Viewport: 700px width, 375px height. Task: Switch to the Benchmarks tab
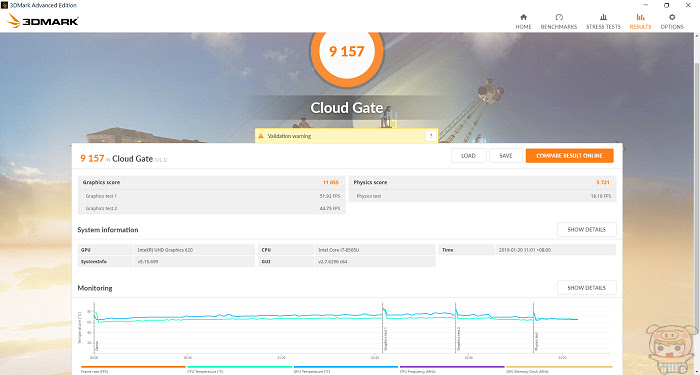558,21
